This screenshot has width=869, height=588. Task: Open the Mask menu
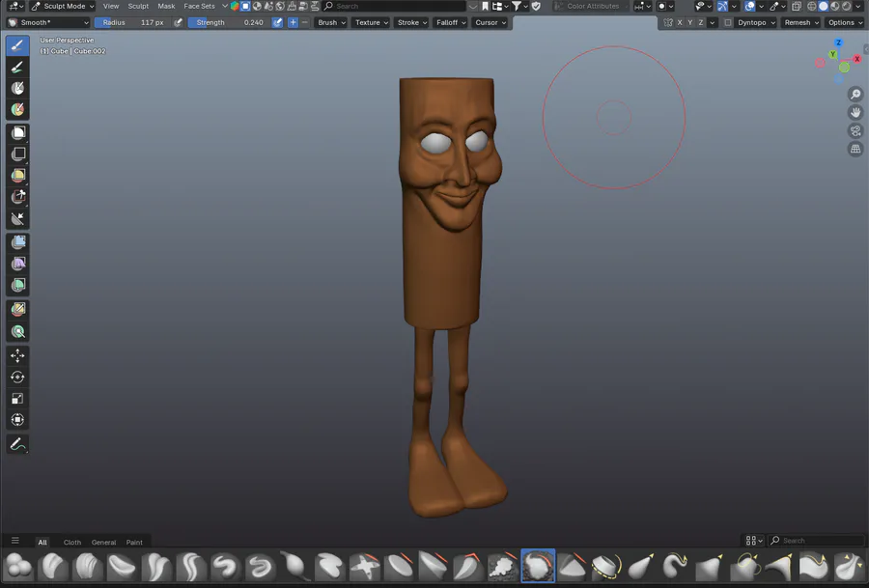pyautogui.click(x=166, y=6)
